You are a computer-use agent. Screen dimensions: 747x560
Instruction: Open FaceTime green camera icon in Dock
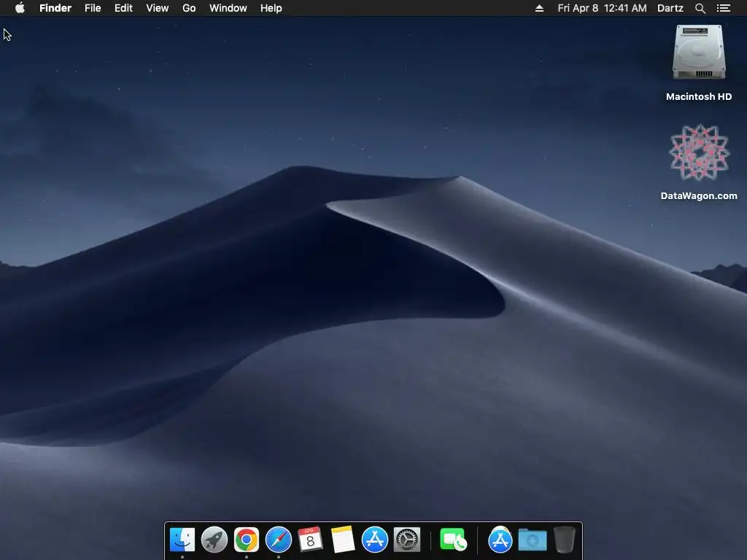[453, 540]
